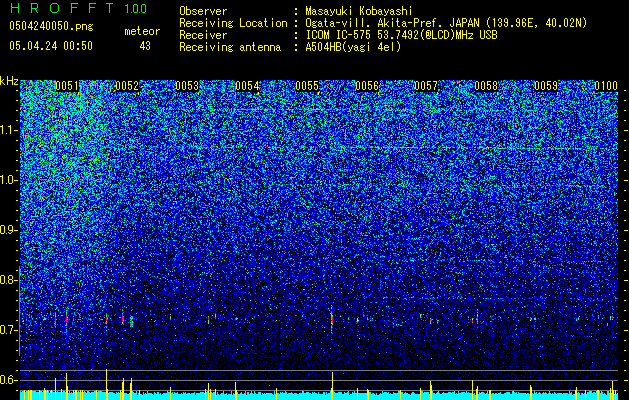This screenshot has width=629, height=400.
Task: Click the receiver text ICOM IC-575 53.7492 MHz USB
Action: [401, 35]
